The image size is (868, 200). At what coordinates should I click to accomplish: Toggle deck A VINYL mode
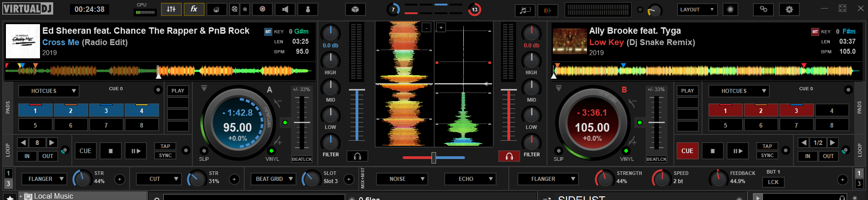tap(271, 151)
